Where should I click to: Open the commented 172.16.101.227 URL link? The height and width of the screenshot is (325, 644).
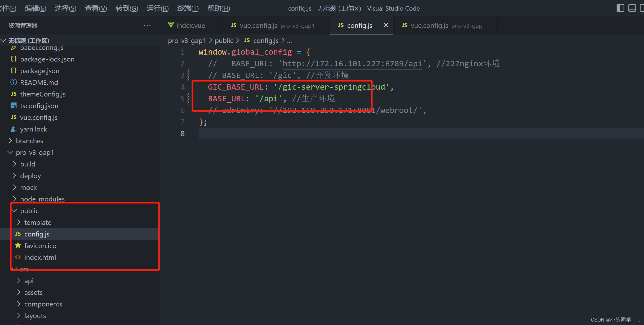352,64
